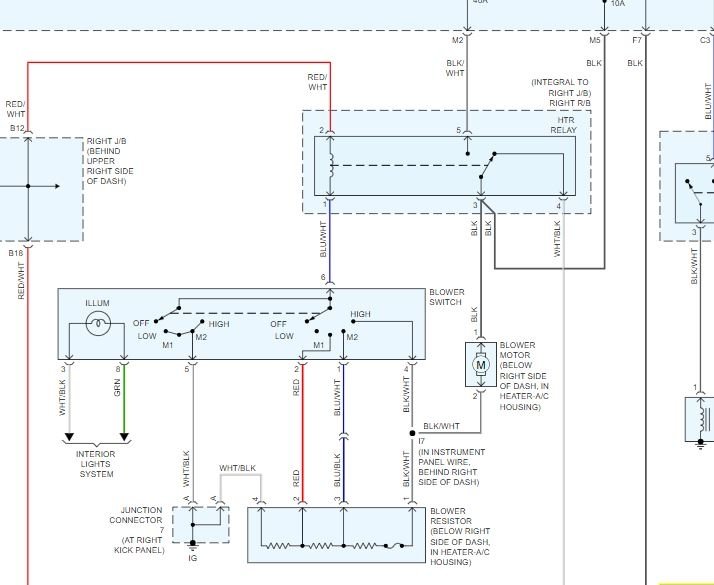Click the "I7" splice label
This screenshot has height=585, width=714.
[x=422, y=441]
